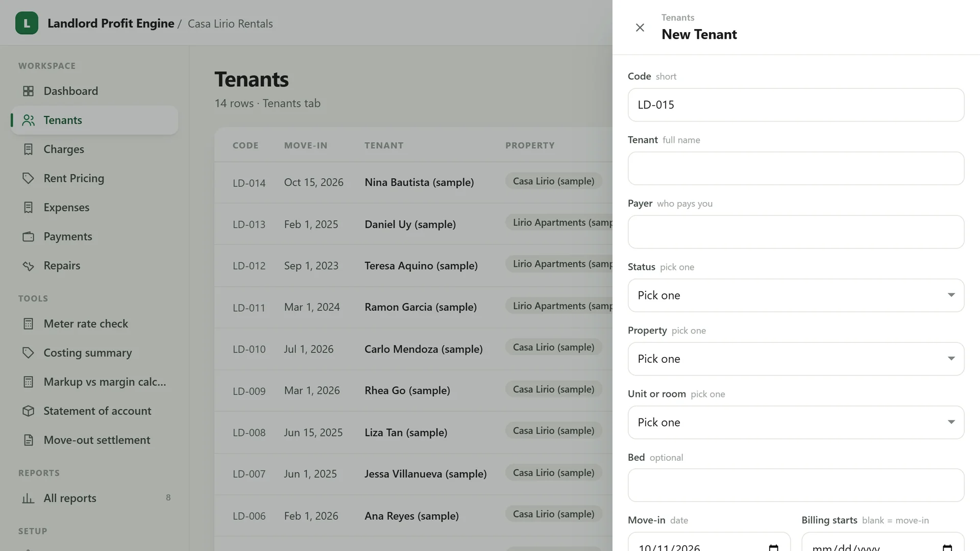980x551 pixels.
Task: Click Casa Lirio Rentals breadcrumb
Action: pyautogui.click(x=230, y=23)
